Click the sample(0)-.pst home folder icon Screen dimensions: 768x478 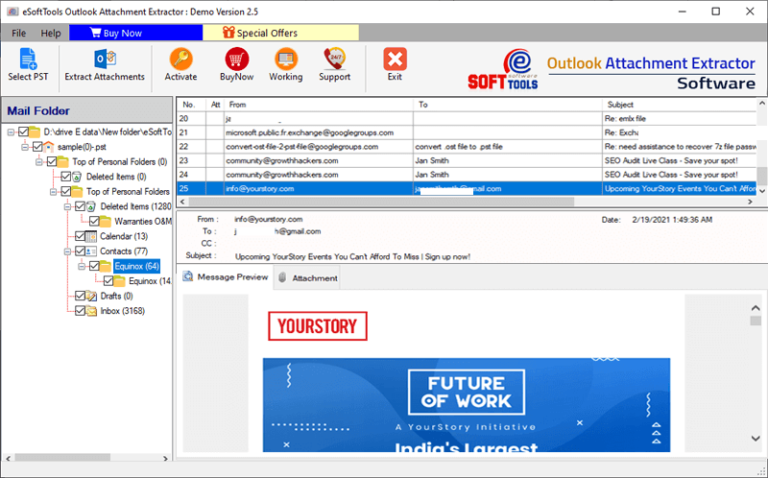[x=48, y=146]
